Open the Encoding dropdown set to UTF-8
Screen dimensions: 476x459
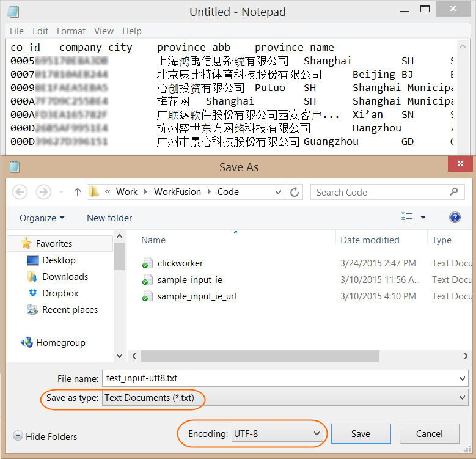coord(276,434)
